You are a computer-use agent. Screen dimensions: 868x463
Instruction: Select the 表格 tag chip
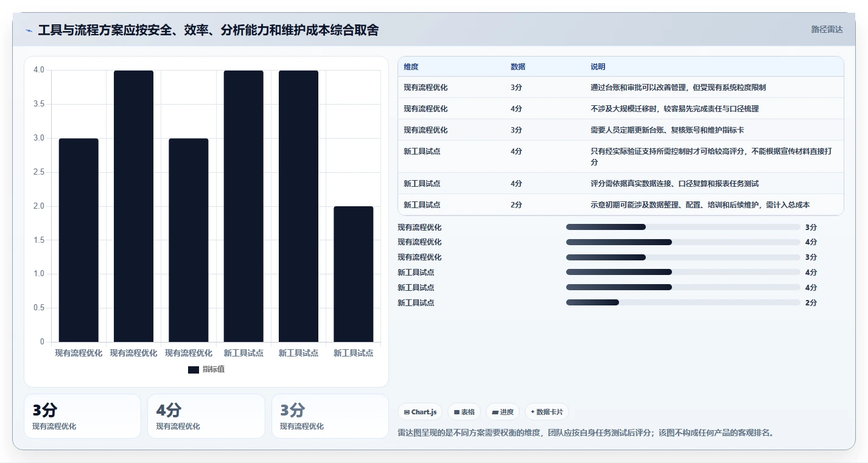tap(464, 412)
